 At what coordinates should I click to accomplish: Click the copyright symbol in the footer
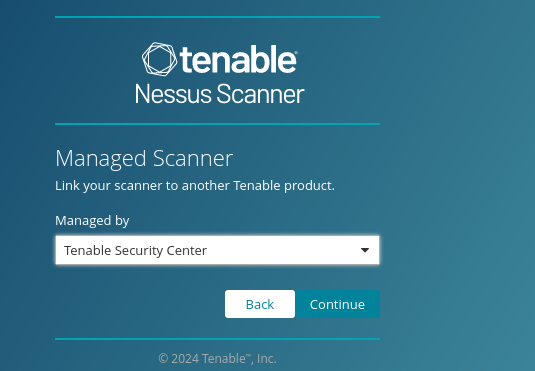[163, 359]
